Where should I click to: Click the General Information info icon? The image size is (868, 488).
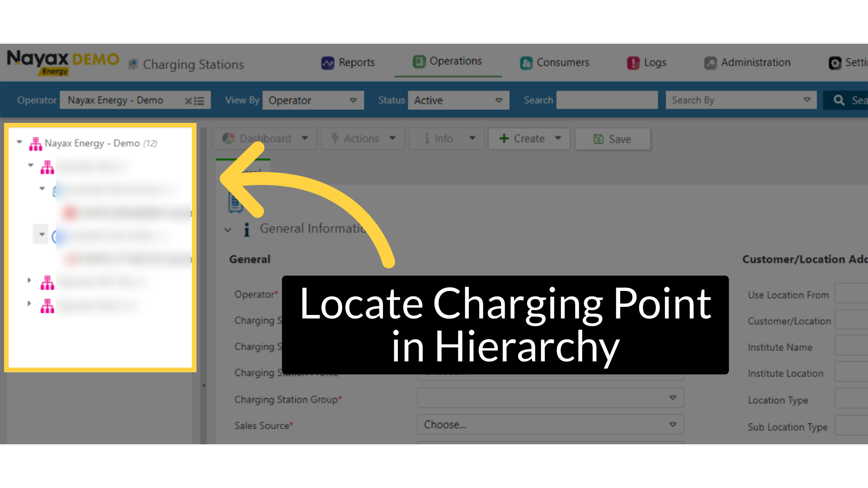coord(246,230)
